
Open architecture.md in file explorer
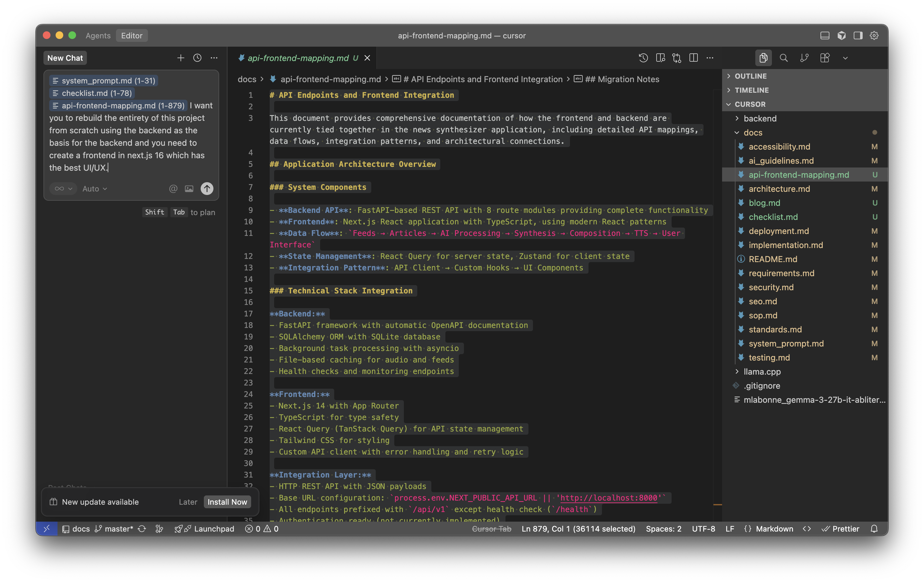[779, 189]
